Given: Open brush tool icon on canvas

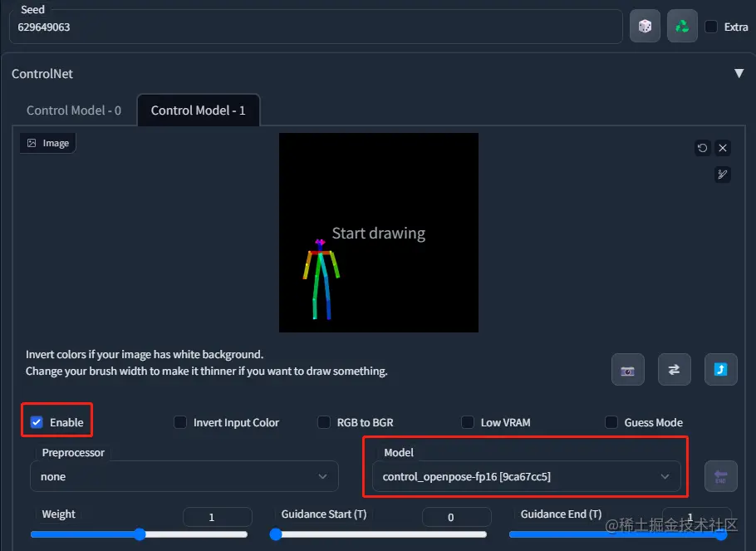Looking at the screenshot, I should (x=722, y=175).
